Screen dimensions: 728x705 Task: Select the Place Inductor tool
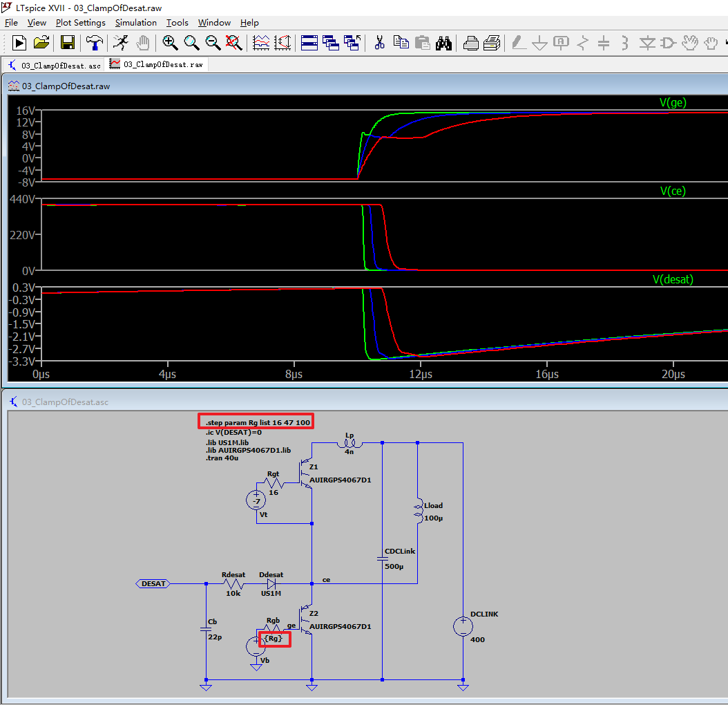(x=625, y=43)
